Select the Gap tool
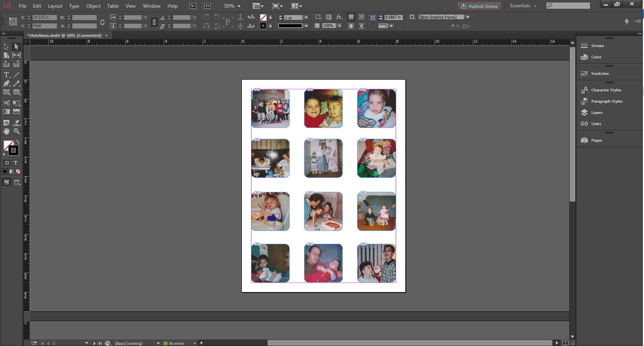644x346 pixels. pyautogui.click(x=16, y=55)
